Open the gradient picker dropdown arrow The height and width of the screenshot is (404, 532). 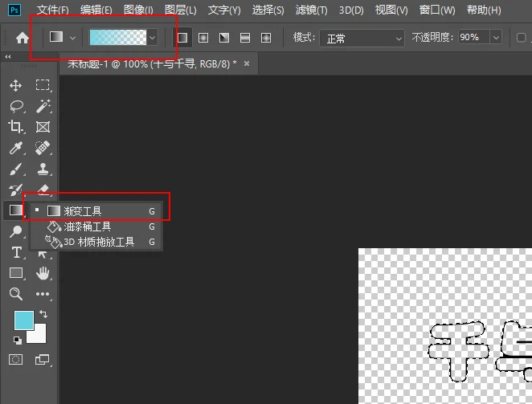153,38
